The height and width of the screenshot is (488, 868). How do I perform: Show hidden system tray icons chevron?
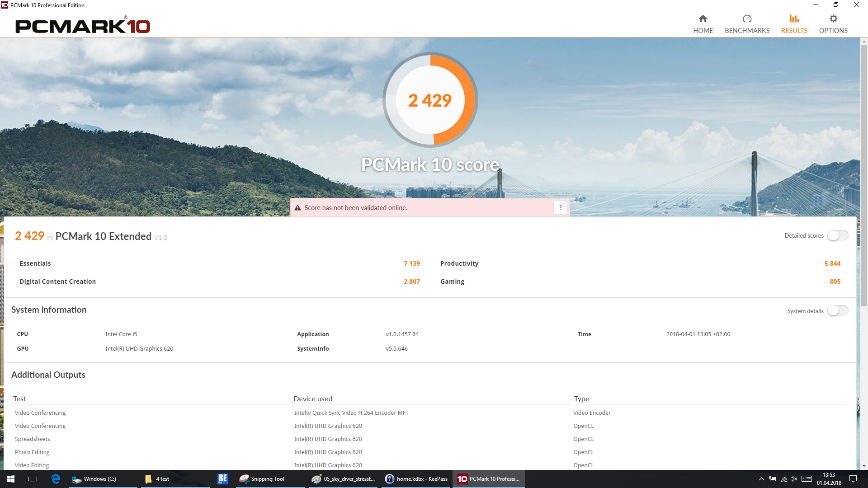(x=761, y=479)
